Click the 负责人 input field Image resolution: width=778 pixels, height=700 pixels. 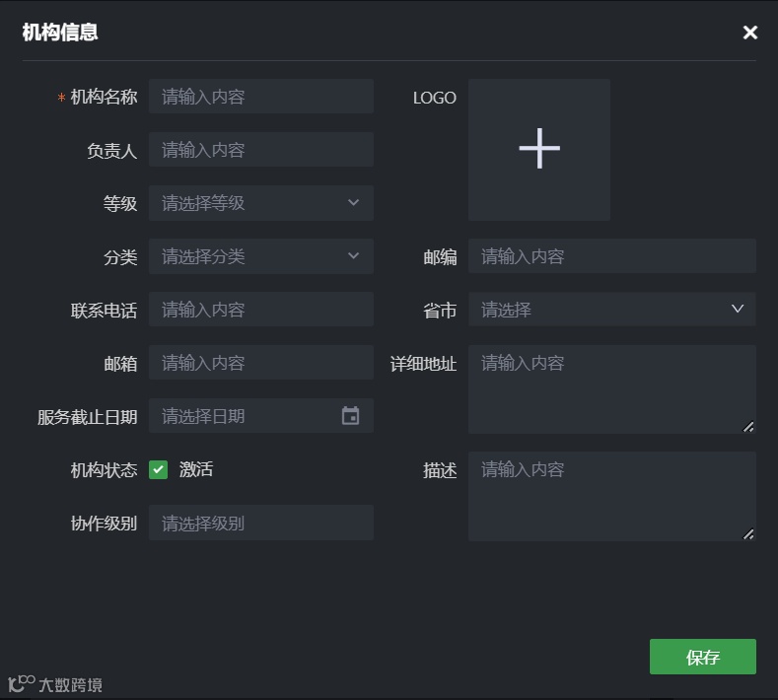(260, 150)
